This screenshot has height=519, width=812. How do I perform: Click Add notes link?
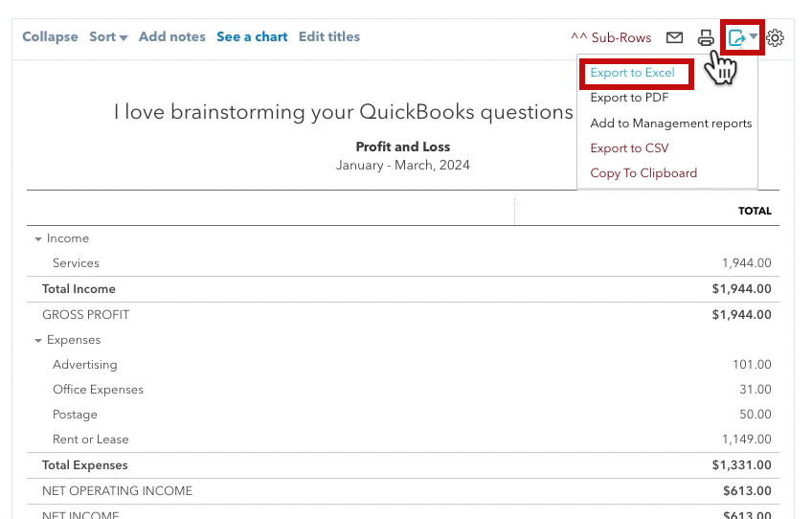point(172,36)
